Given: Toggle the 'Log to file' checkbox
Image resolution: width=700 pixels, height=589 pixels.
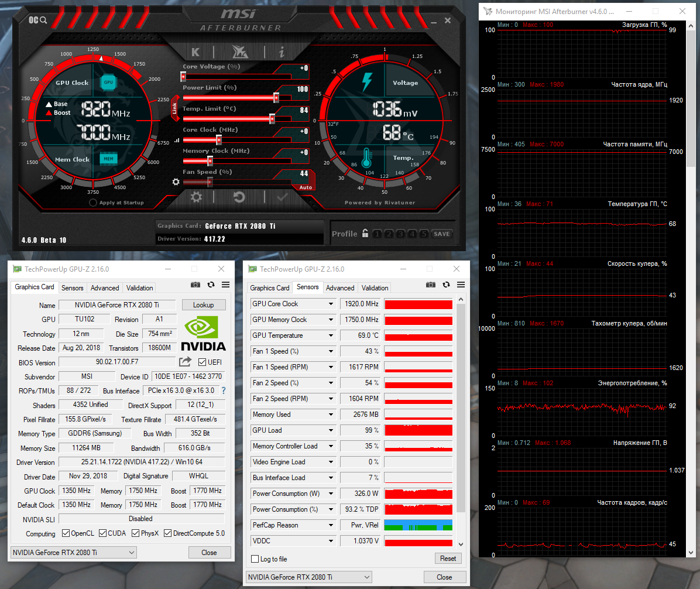Looking at the screenshot, I should pyautogui.click(x=255, y=559).
